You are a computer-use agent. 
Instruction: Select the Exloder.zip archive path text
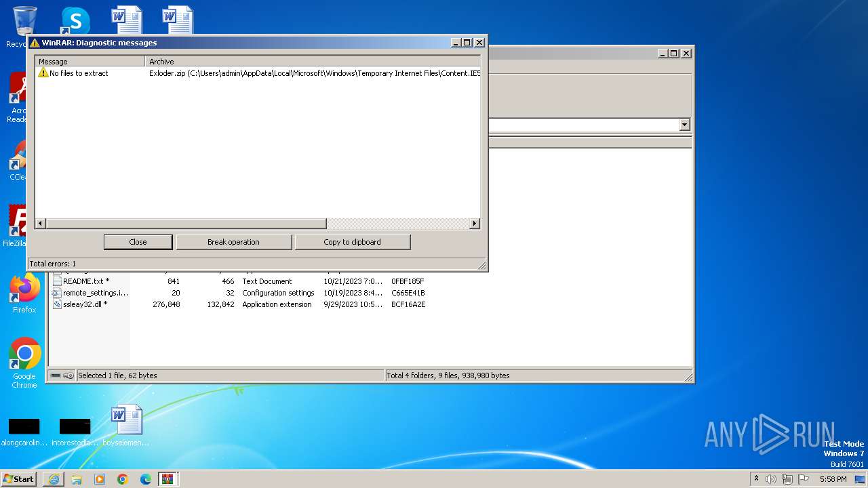click(315, 73)
